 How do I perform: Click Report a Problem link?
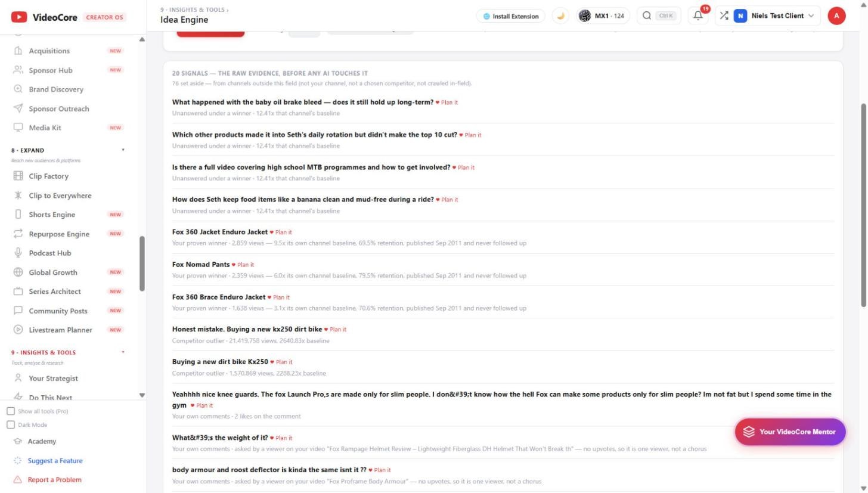[x=54, y=480]
